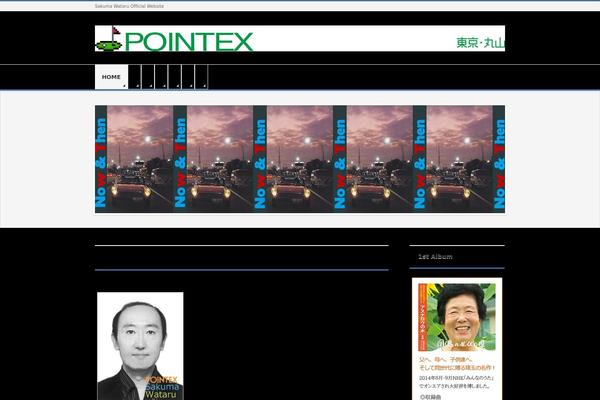
Task: Click the '1st Album' sidebar heading
Action: [x=435, y=256]
